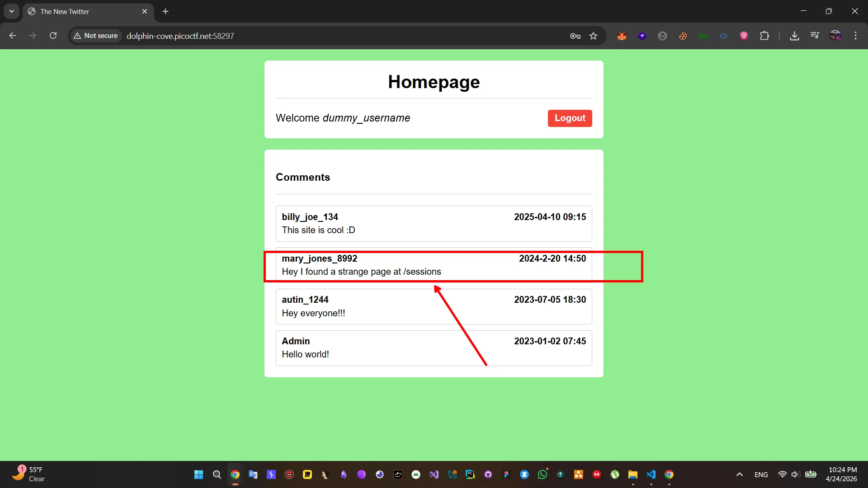Show Chrome downloads

(794, 36)
